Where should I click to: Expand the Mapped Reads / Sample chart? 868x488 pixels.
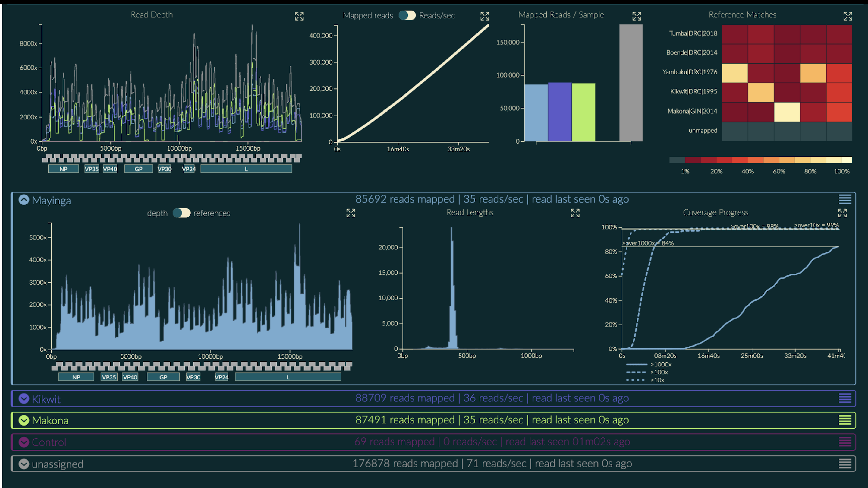pyautogui.click(x=636, y=16)
